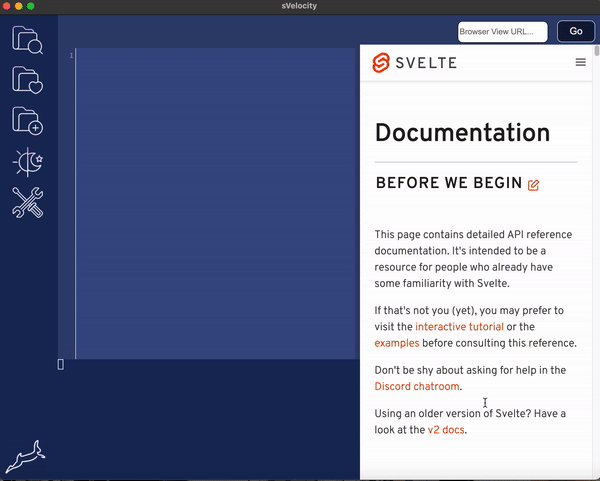Click the SVELTE wordmark text
The width and height of the screenshot is (600, 481).
(426, 63)
